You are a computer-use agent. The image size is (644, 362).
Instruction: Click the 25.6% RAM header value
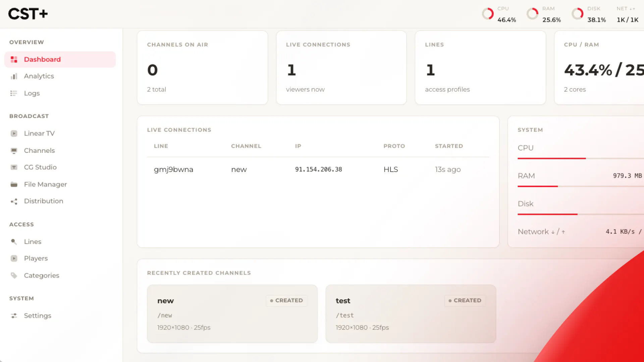pyautogui.click(x=551, y=20)
